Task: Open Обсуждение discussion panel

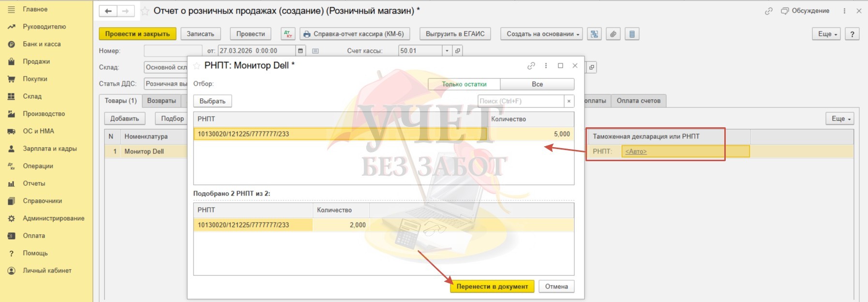Action: point(805,11)
